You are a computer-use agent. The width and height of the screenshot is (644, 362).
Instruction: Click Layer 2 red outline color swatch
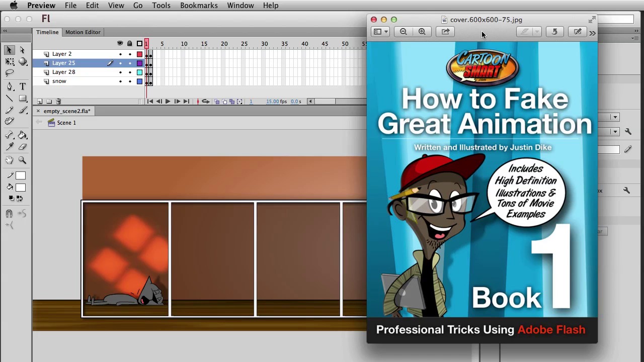click(x=139, y=54)
